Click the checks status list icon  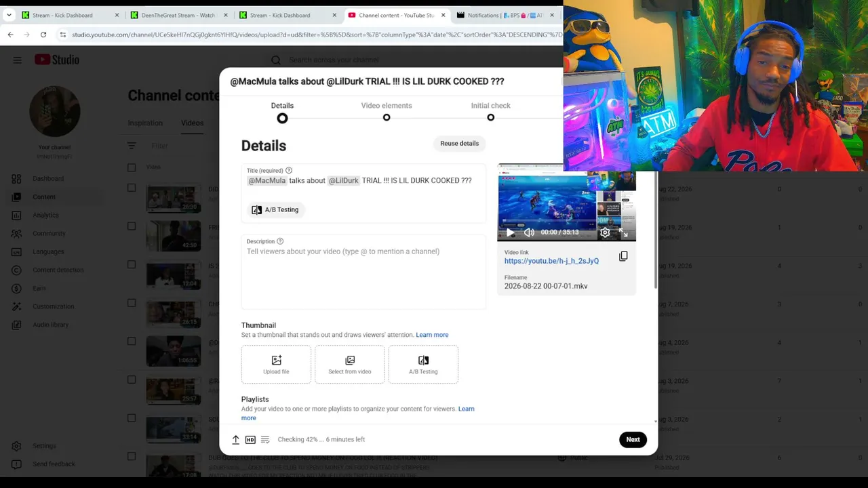265,440
